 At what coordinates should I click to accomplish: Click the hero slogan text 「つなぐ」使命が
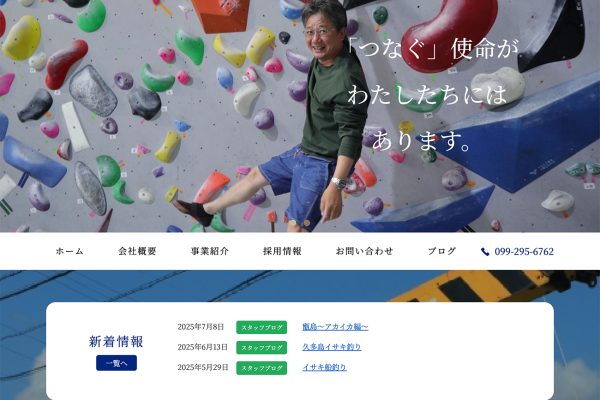(x=432, y=49)
